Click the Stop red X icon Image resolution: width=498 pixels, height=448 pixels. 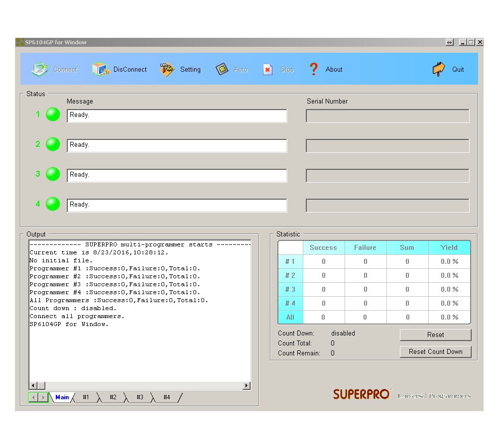tap(268, 70)
